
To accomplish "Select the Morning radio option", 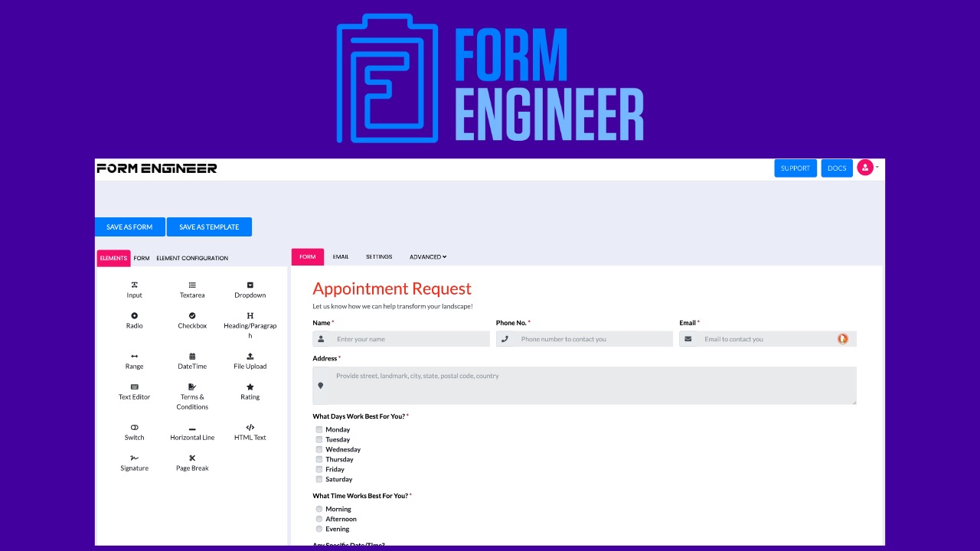I will pyautogui.click(x=318, y=509).
